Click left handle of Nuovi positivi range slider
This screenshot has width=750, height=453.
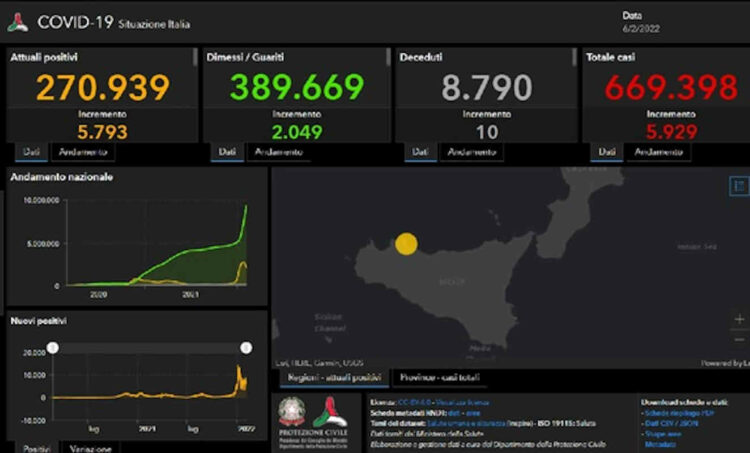(53, 347)
